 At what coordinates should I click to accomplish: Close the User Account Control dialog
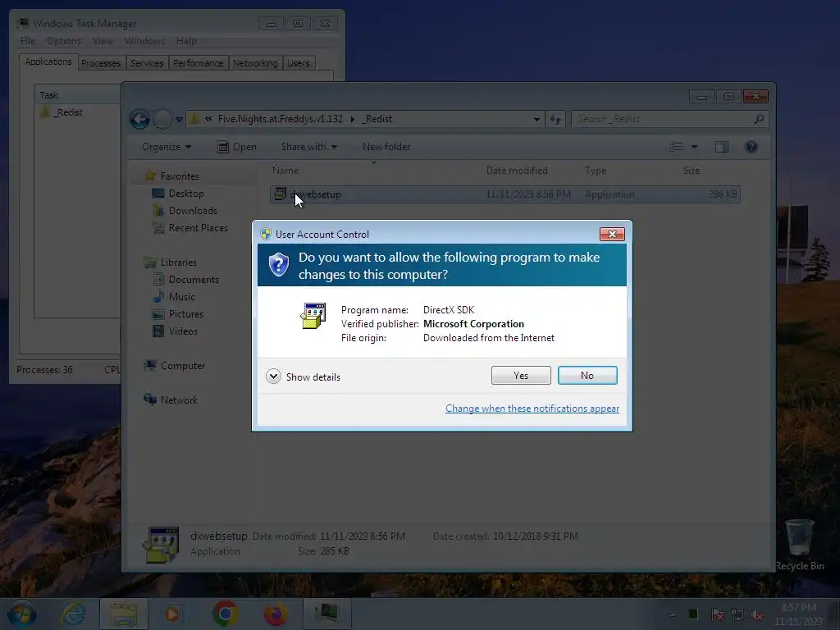612,234
